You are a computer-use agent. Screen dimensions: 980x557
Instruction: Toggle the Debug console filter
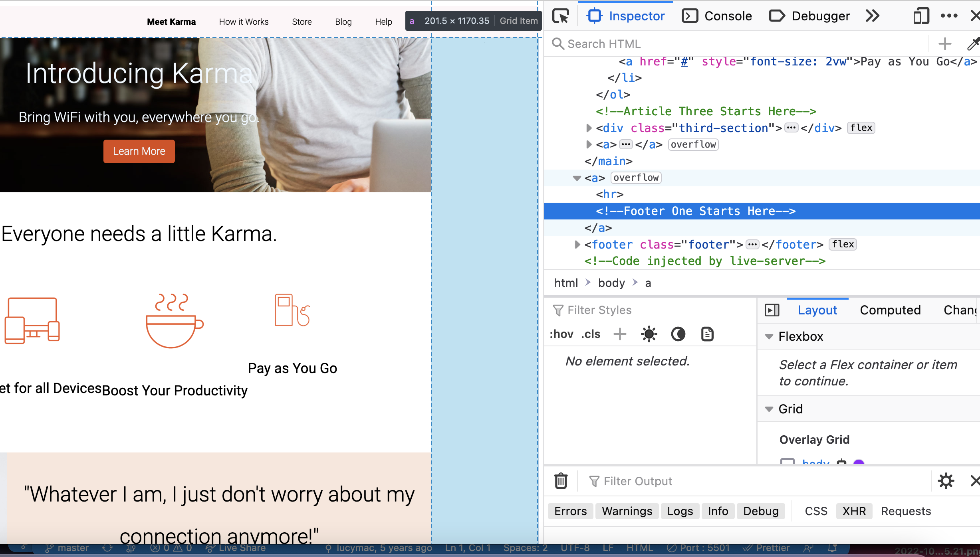pos(761,511)
